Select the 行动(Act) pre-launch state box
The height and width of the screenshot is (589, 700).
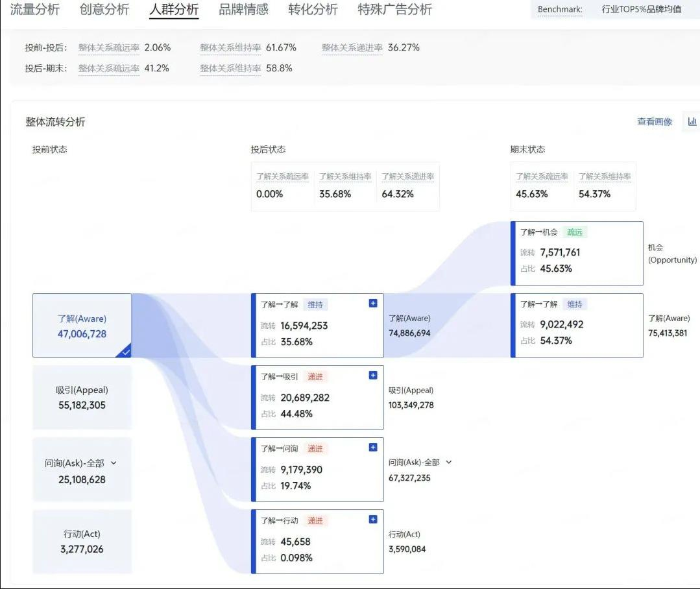click(x=82, y=542)
